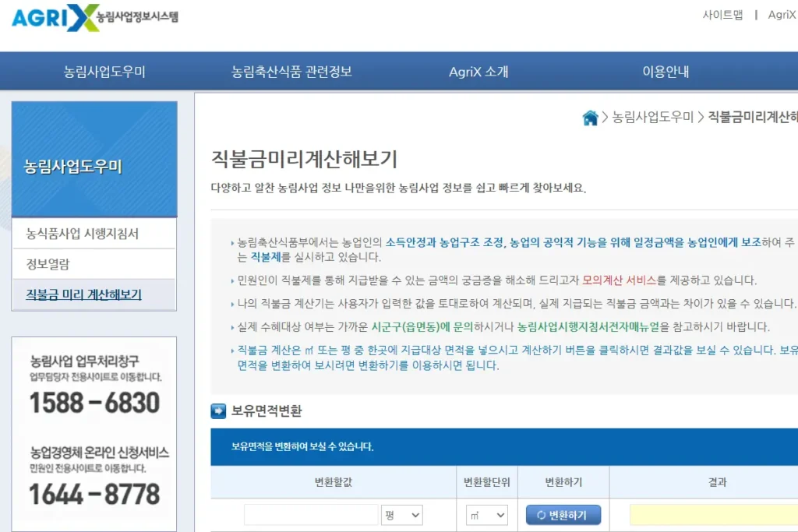The image size is (798, 532).
Task: Open the 이용안내 menu
Action: coord(664,71)
